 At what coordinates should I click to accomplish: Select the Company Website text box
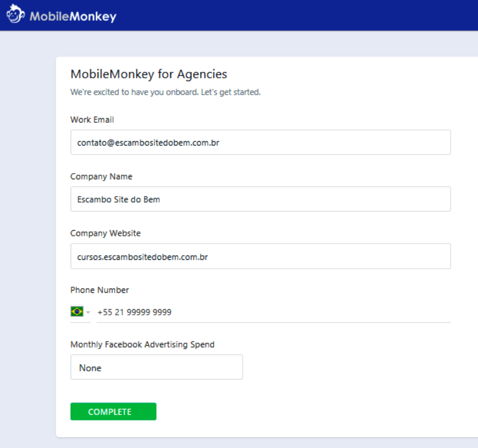click(x=261, y=256)
